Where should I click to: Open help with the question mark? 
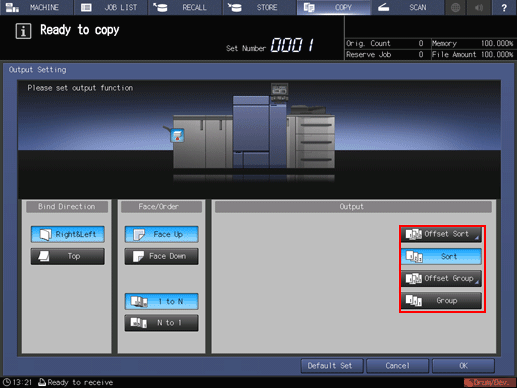coord(504,7)
